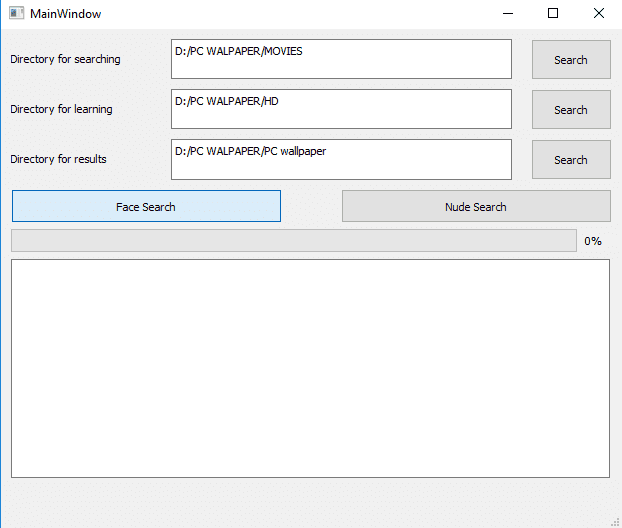Click the MainWindow title bar text
622x528 pixels.
tap(65, 14)
